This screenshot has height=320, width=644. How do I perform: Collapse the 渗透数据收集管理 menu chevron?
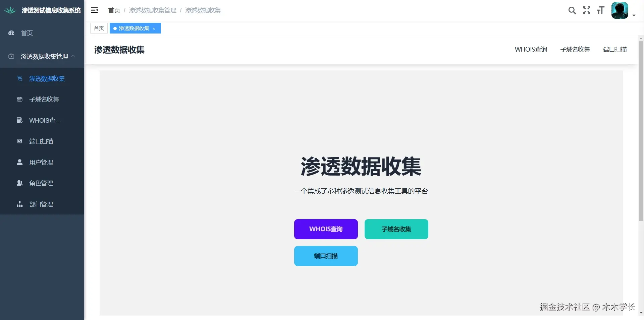click(x=72, y=56)
